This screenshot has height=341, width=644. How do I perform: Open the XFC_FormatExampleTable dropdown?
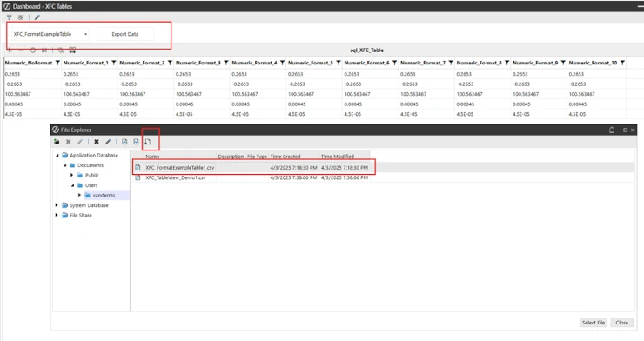coord(50,34)
